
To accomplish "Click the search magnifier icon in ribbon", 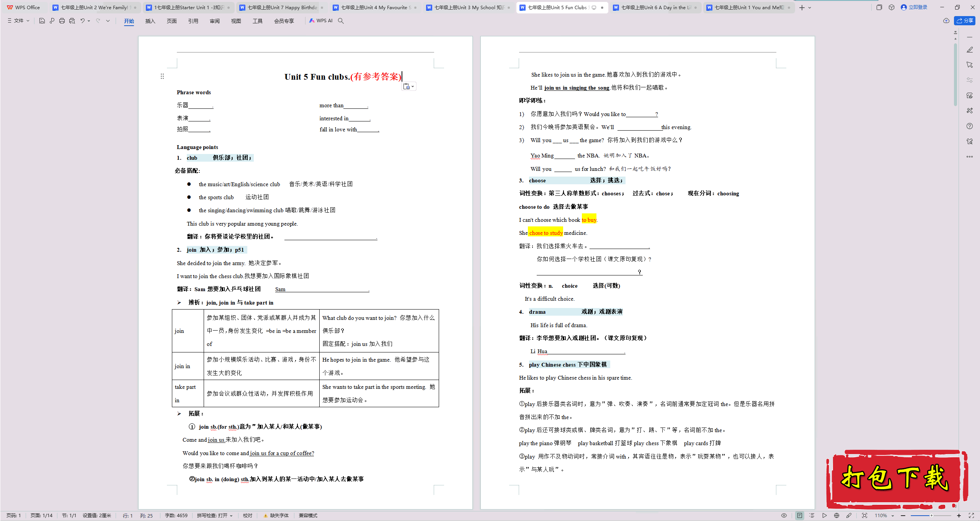I will pyautogui.click(x=341, y=21).
